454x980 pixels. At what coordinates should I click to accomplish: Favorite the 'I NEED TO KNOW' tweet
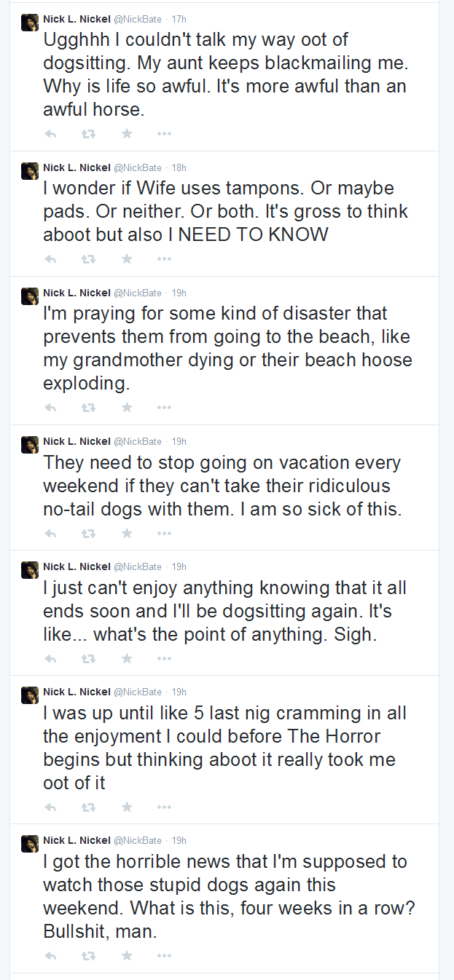(127, 259)
